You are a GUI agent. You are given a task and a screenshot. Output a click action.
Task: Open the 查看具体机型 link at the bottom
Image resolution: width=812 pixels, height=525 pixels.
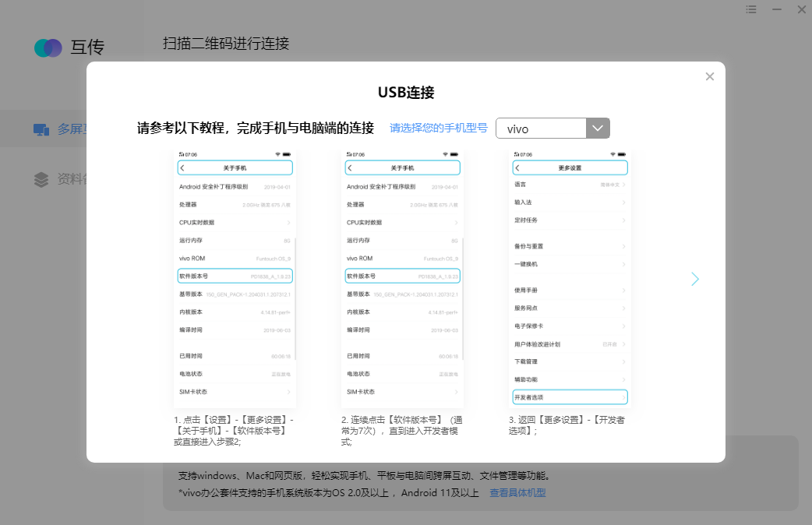click(x=517, y=492)
